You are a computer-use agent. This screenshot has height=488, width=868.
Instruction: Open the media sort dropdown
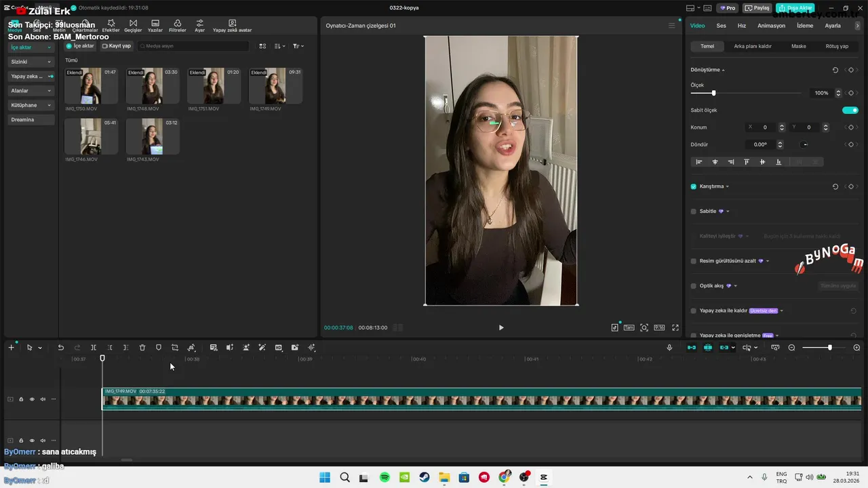click(x=280, y=46)
